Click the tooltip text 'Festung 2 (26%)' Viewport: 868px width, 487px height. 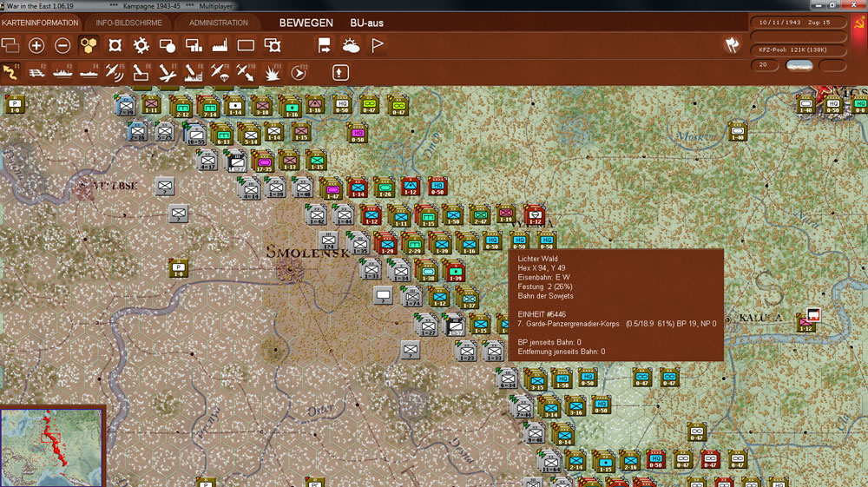tap(545, 286)
